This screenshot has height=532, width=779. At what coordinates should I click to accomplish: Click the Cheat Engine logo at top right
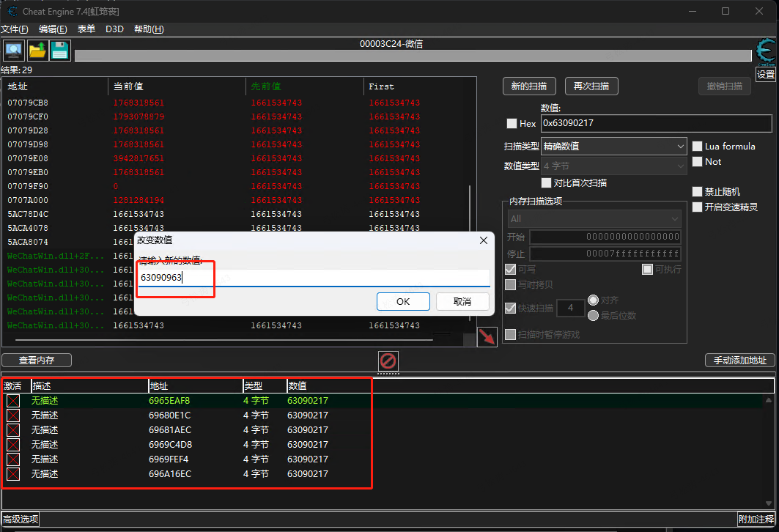(x=766, y=51)
